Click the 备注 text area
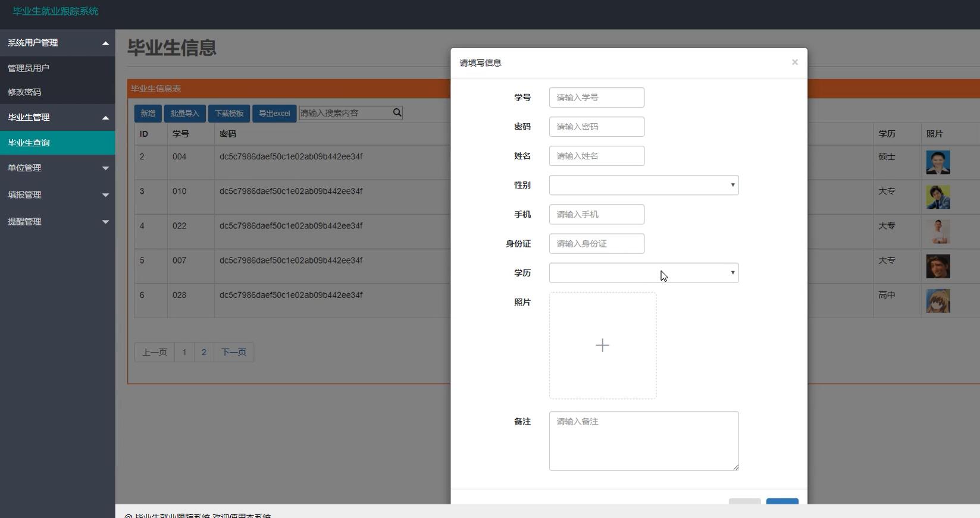Screen dimensions: 980x518 pyautogui.click(x=643, y=441)
